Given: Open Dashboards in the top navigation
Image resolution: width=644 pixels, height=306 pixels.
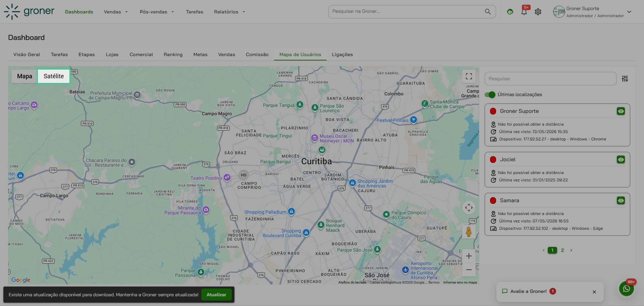Looking at the screenshot, I should [79, 12].
